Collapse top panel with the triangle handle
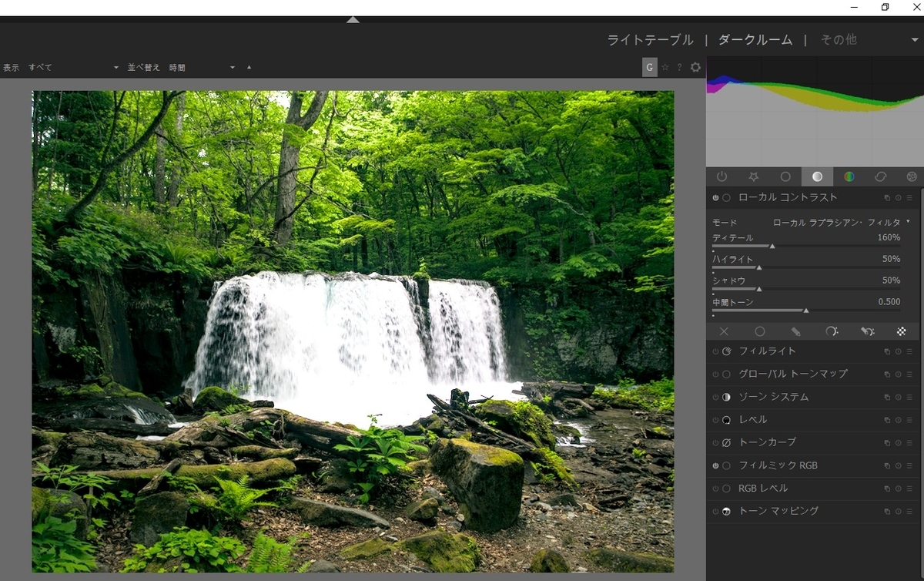 tap(353, 19)
